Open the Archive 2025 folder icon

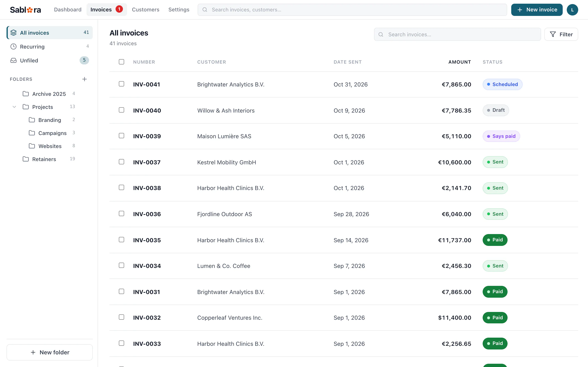click(26, 94)
